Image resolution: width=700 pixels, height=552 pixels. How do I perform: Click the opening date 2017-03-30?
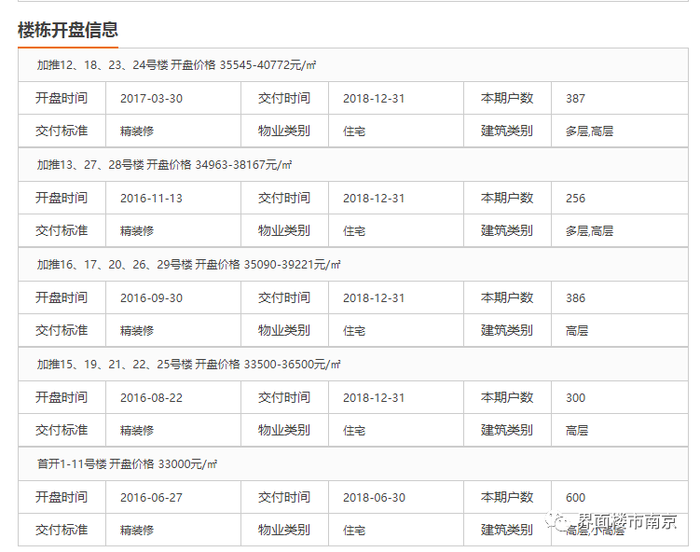coord(151,98)
